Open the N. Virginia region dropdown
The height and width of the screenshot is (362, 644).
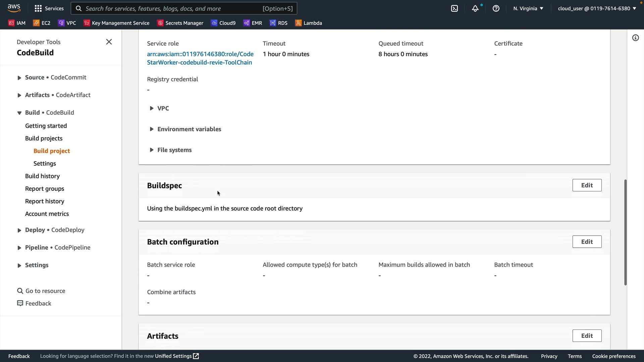(528, 8)
